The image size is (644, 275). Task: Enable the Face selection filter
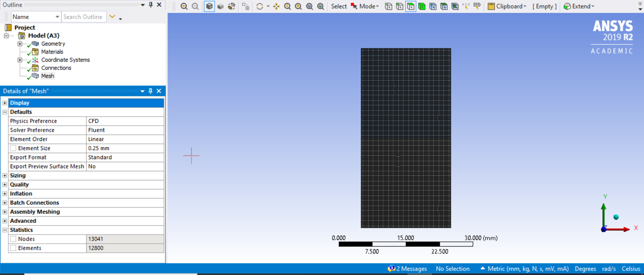click(411, 6)
